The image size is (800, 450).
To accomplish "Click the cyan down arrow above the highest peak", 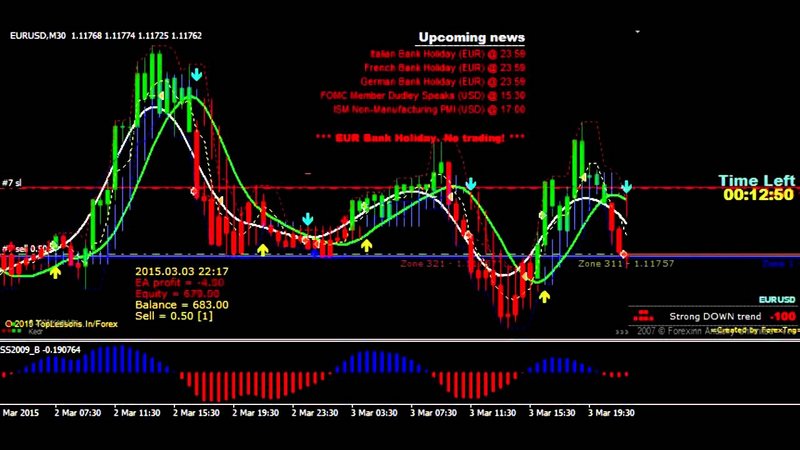I will pos(197,74).
